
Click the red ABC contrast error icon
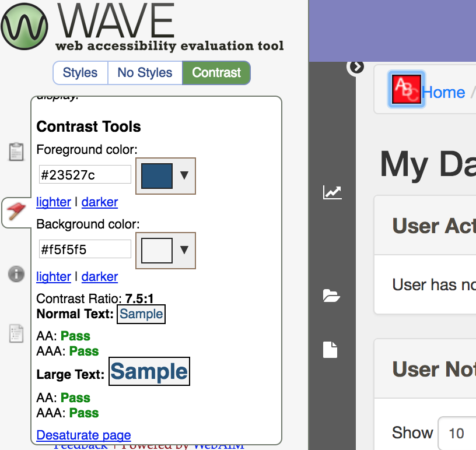[406, 89]
